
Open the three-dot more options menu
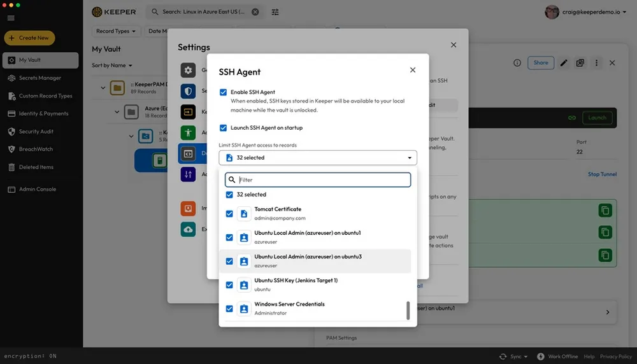[x=596, y=63]
